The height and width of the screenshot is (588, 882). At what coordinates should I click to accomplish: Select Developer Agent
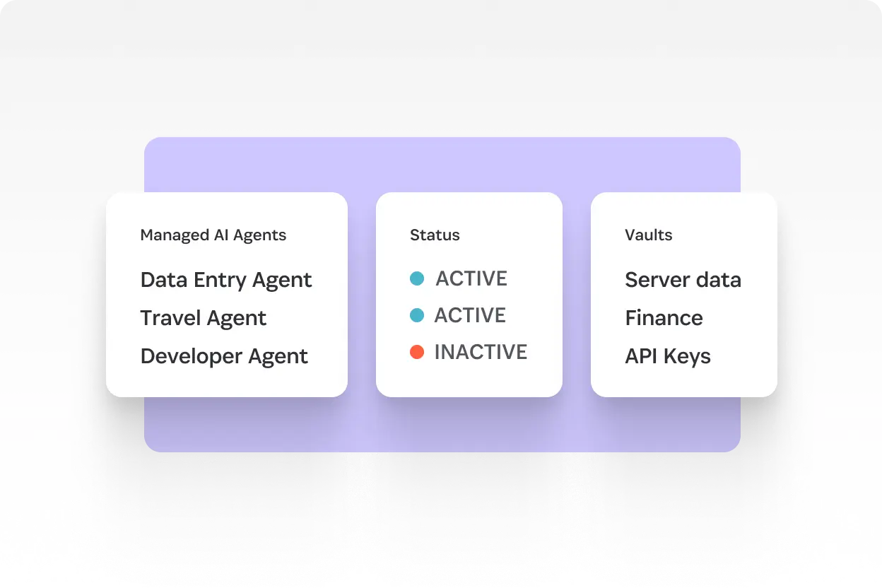tap(224, 356)
